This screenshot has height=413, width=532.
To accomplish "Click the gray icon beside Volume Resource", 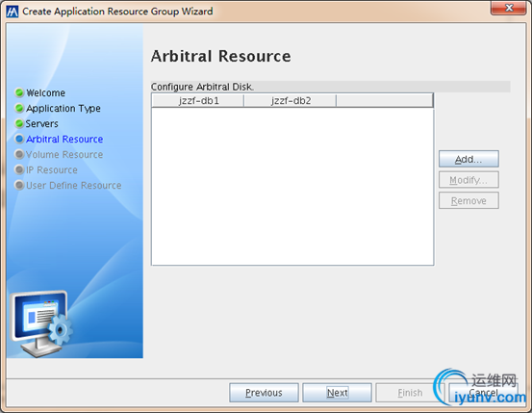I will 19,154.
